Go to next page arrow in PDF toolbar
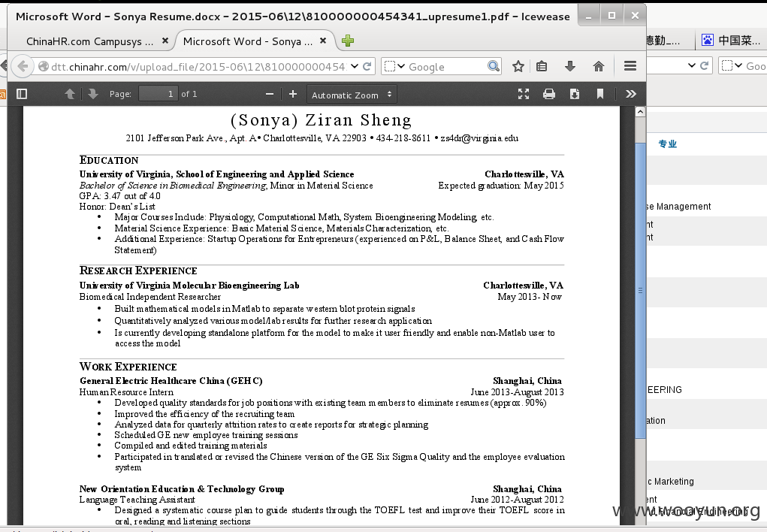The height and width of the screenshot is (532, 767). pyautogui.click(x=92, y=94)
